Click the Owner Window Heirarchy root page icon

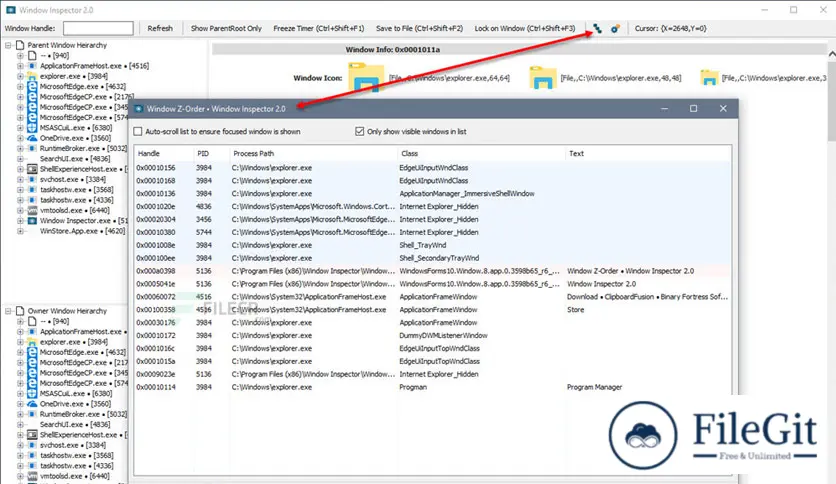tap(20, 311)
